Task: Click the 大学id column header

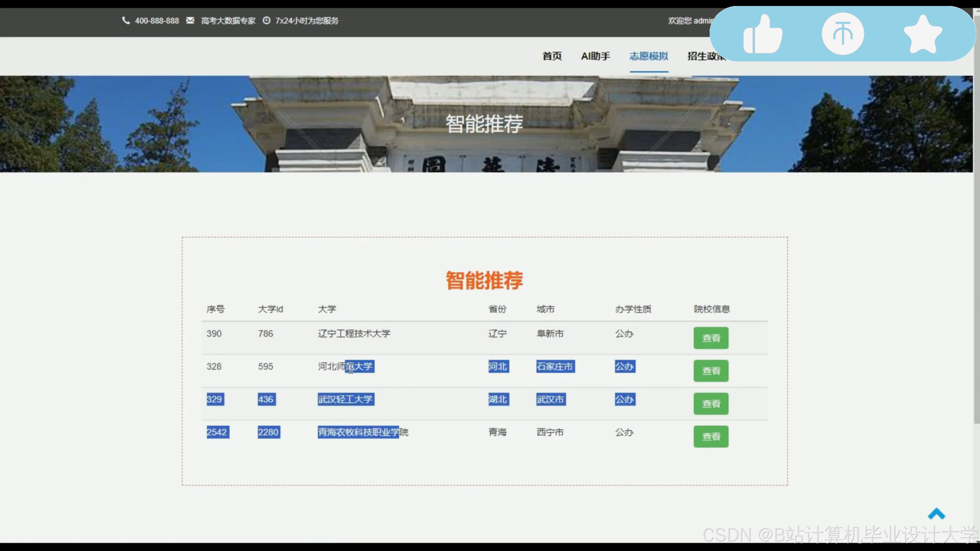Action: 270,309
